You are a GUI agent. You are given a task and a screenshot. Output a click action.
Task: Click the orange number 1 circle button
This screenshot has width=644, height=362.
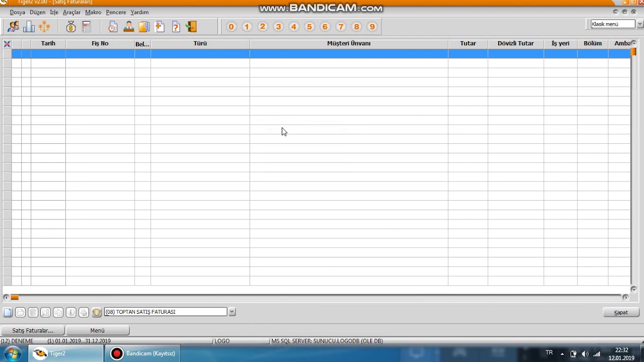(247, 27)
